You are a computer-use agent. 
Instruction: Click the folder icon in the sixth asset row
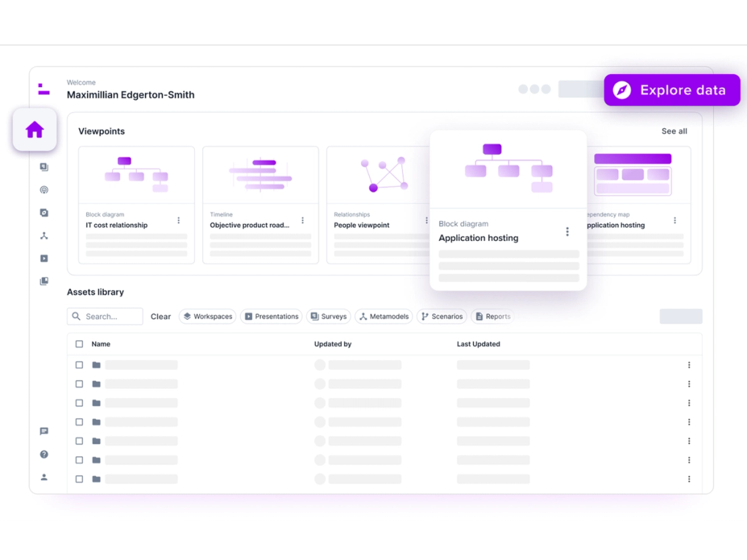pyautogui.click(x=96, y=460)
